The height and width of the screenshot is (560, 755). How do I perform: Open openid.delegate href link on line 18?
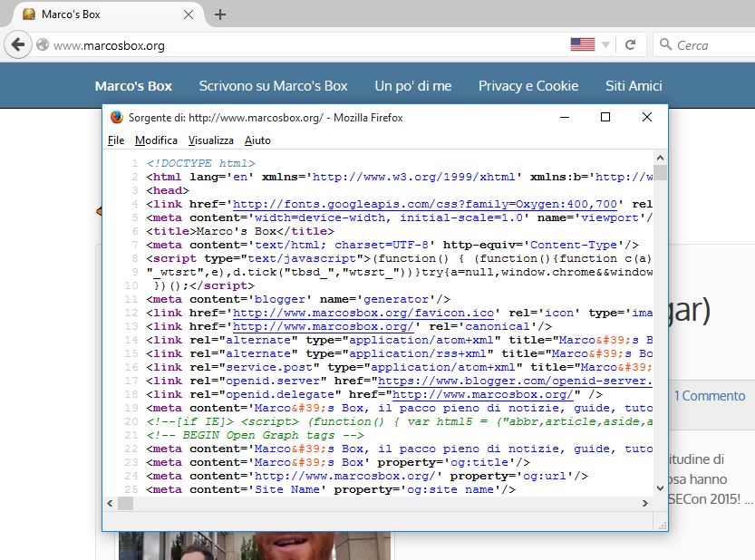coord(483,394)
